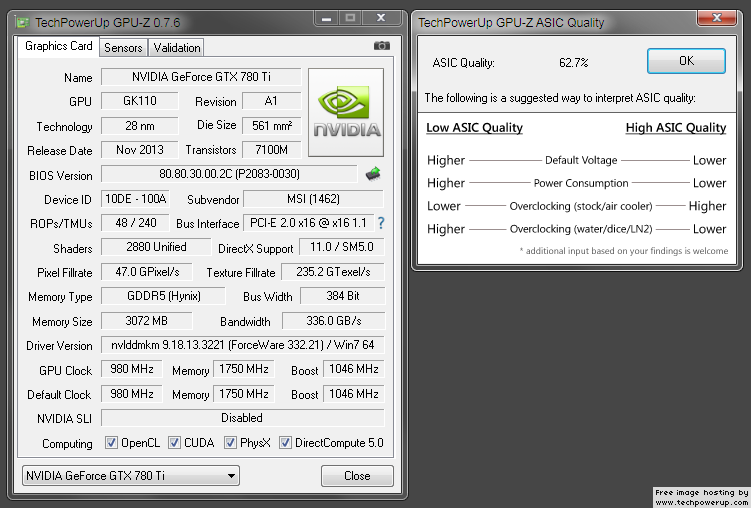Image resolution: width=751 pixels, height=508 pixels.
Task: Click the Release Date field Nov 2013
Action: tap(140, 150)
